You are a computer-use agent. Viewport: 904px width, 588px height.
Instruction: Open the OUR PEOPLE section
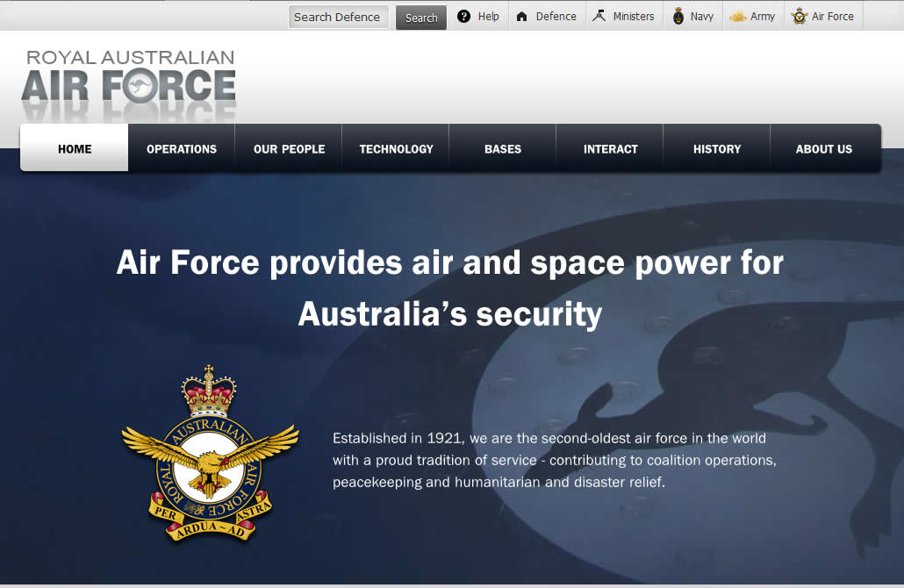tap(289, 148)
